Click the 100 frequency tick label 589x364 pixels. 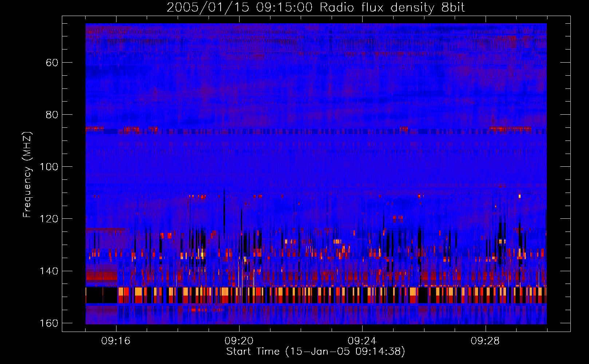(x=49, y=167)
